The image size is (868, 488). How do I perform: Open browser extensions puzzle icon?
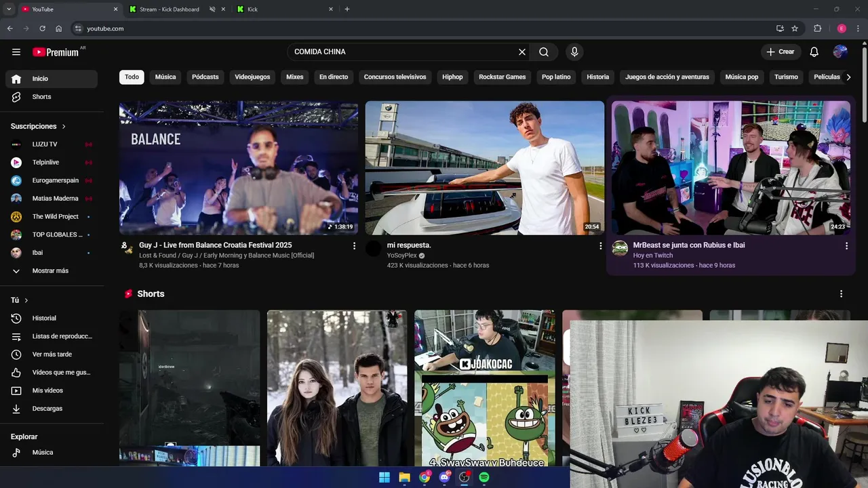pos(817,28)
